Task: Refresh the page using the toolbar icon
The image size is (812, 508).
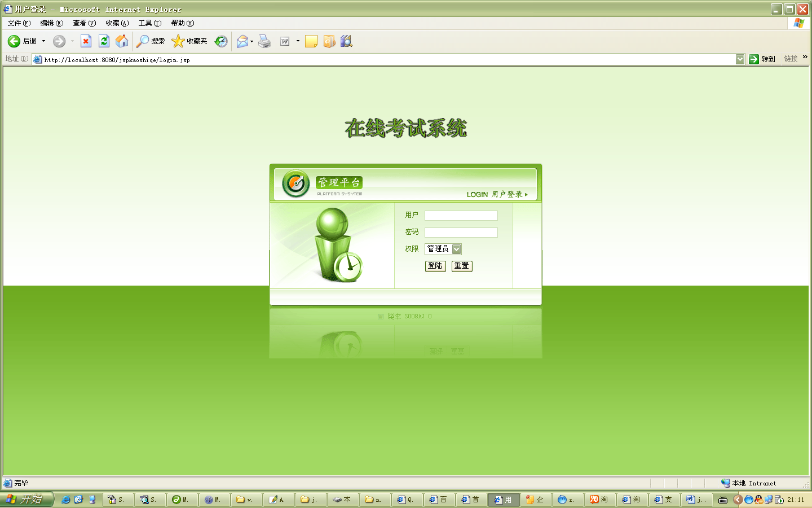Action: 104,41
